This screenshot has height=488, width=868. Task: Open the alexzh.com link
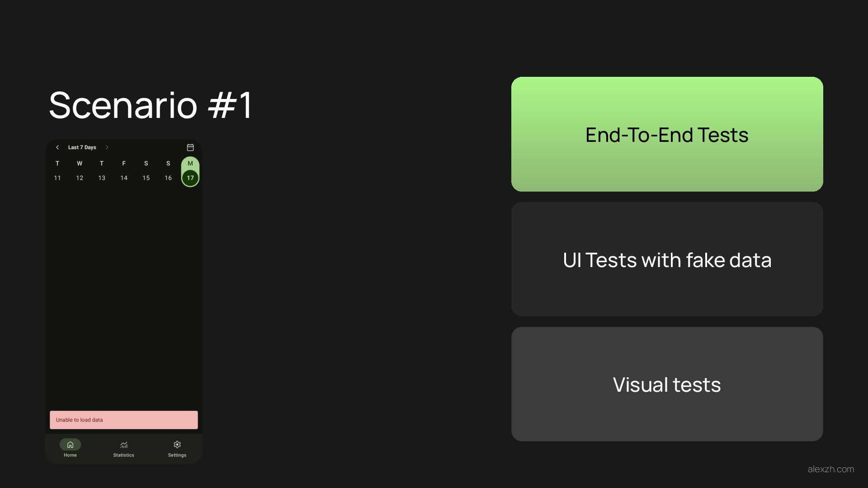point(831,469)
